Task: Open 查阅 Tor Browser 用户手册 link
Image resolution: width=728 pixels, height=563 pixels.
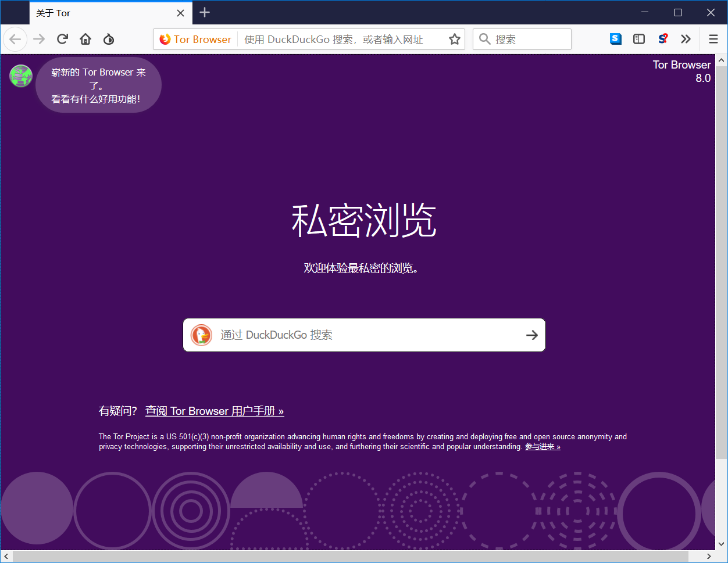Action: [x=215, y=411]
